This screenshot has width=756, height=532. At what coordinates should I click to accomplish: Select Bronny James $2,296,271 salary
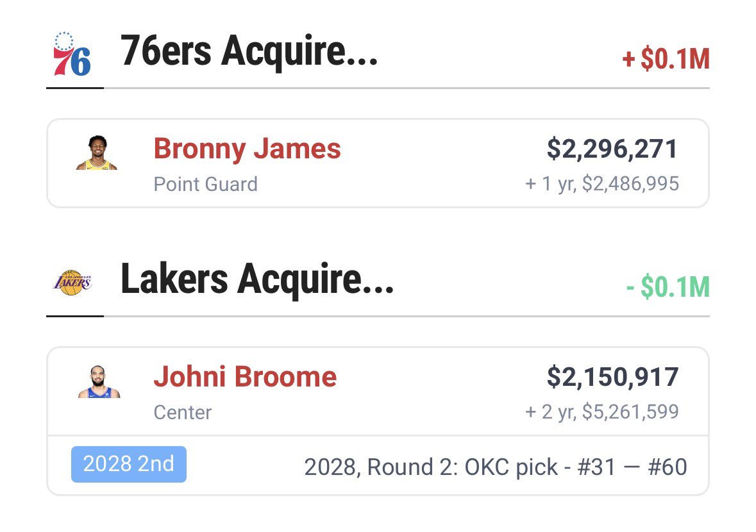[612, 149]
